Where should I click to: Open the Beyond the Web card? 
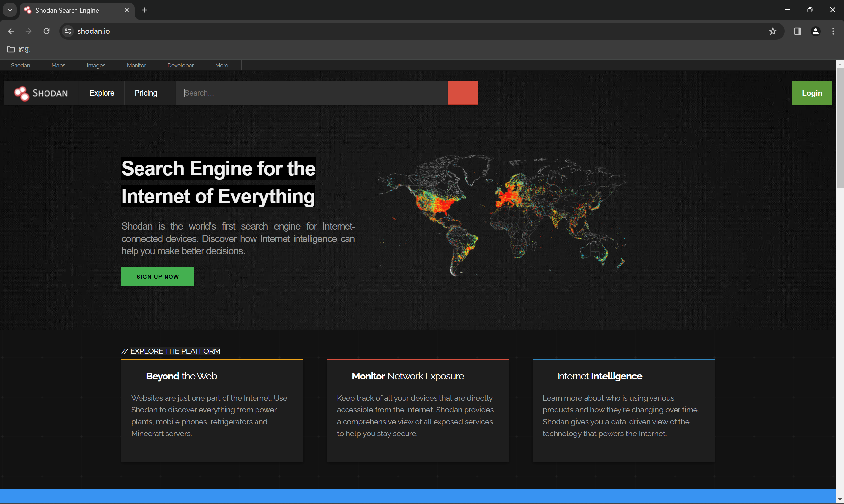(212, 410)
